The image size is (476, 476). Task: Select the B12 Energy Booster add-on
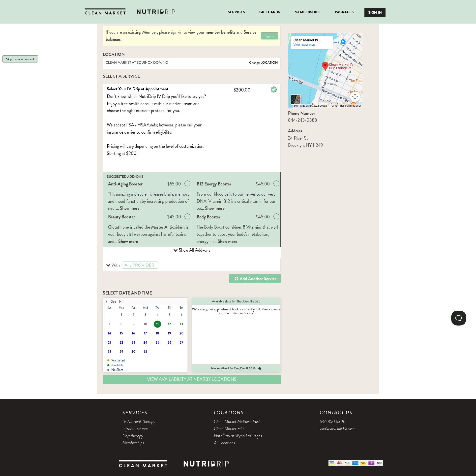tap(276, 183)
